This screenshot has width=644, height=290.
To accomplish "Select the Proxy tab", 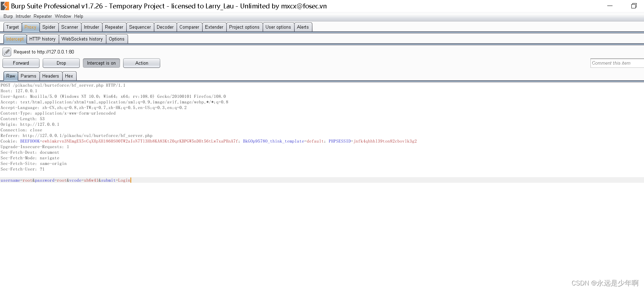I will point(30,27).
